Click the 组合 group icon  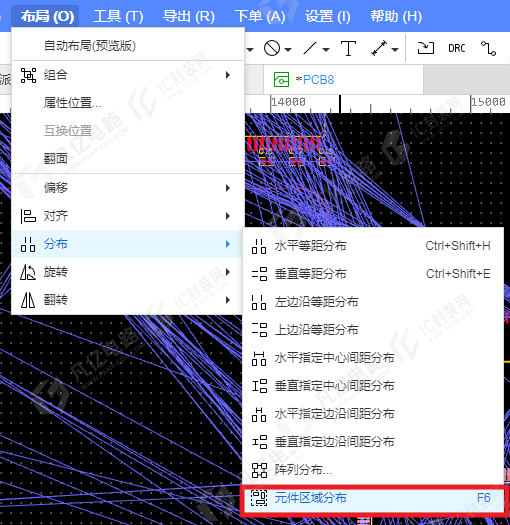(28, 75)
